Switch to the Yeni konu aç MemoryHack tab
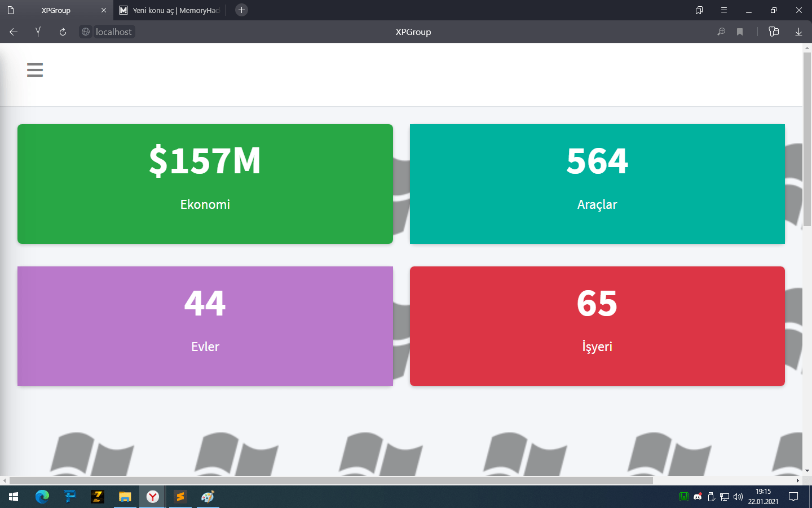This screenshot has width=812, height=508. click(169, 10)
